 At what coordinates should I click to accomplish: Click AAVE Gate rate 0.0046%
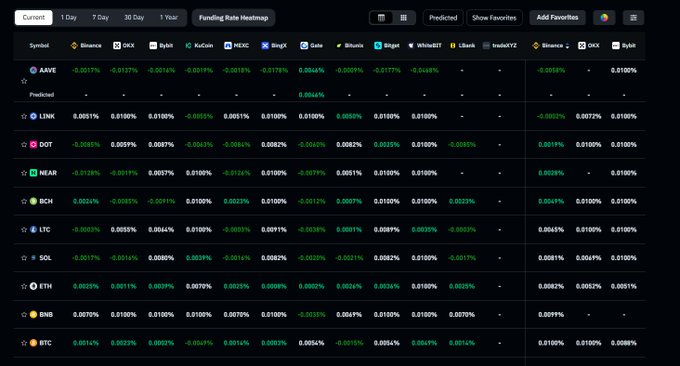coord(311,70)
